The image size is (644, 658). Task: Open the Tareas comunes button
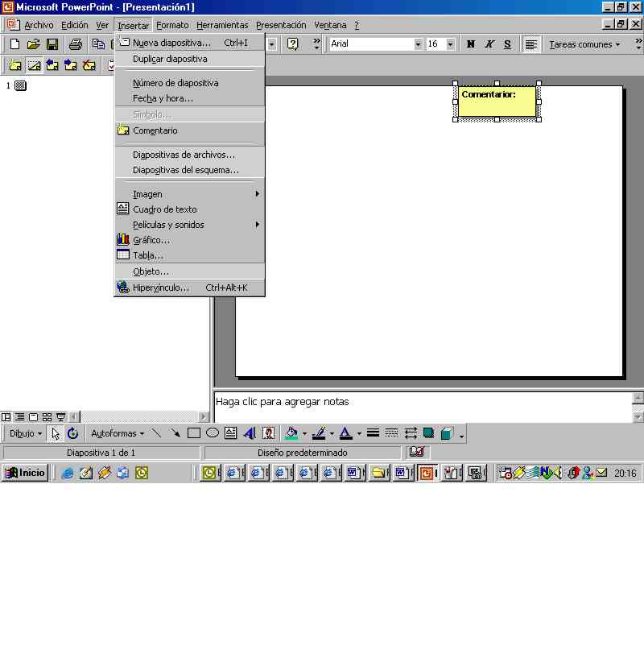pos(584,44)
